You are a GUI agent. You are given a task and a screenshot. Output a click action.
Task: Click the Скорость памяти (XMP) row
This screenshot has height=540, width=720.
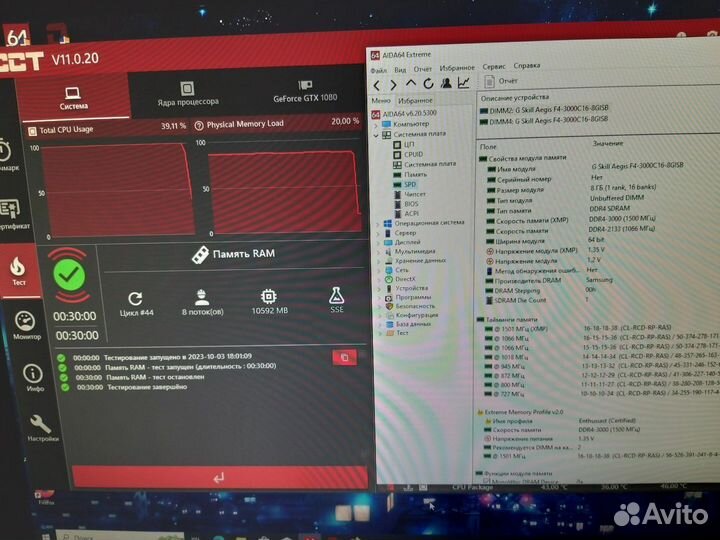(x=571, y=220)
